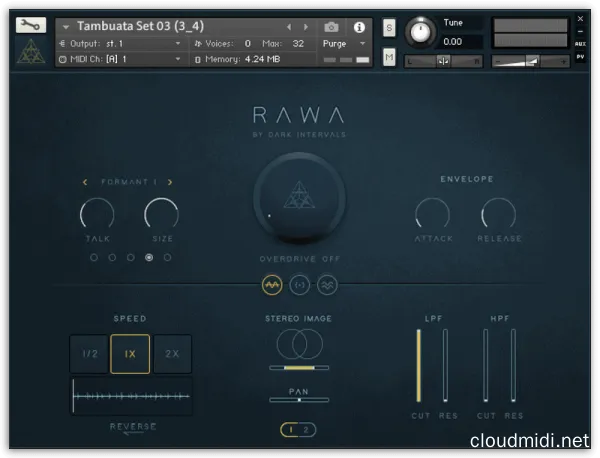
Task: Adjust the HPF Res slider
Action: [513, 365]
